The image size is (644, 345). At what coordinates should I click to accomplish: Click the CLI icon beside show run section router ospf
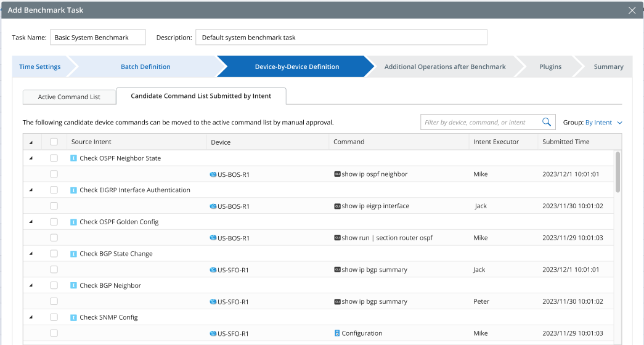coord(337,238)
